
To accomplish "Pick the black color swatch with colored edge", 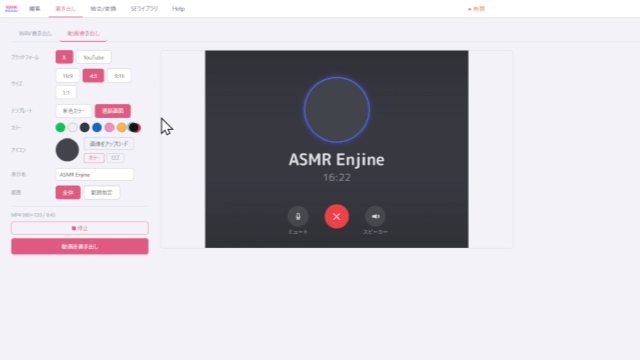I will coord(134,128).
